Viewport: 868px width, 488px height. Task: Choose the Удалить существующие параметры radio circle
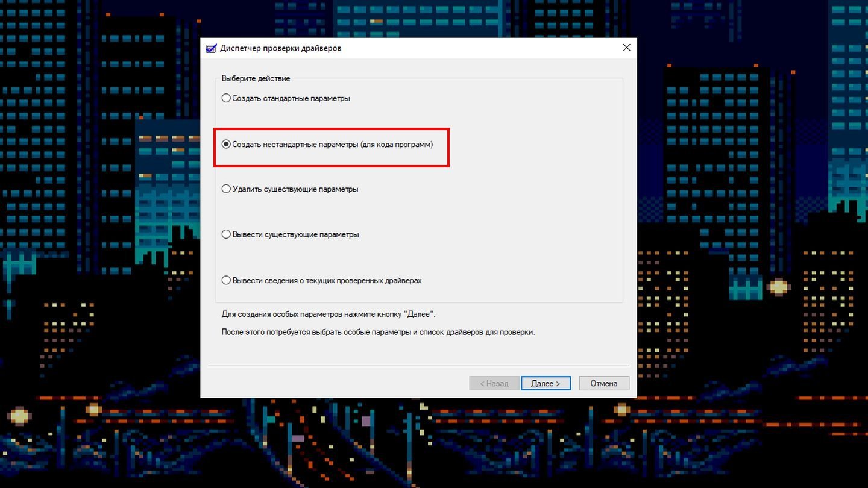click(x=226, y=189)
